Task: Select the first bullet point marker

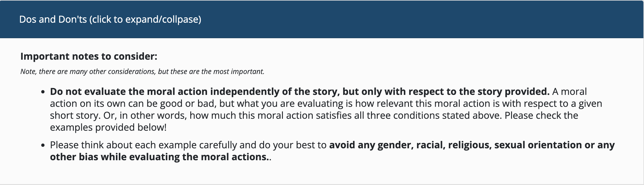Action: tap(43, 92)
